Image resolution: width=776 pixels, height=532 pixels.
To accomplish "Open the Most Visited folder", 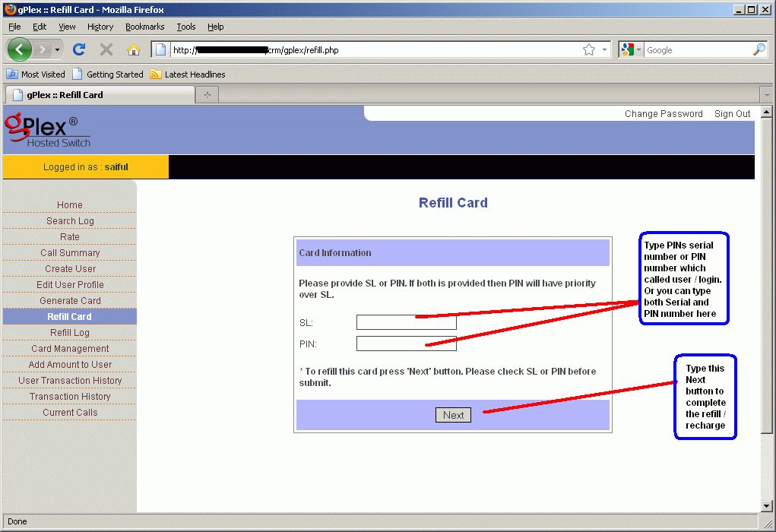I will pos(35,74).
